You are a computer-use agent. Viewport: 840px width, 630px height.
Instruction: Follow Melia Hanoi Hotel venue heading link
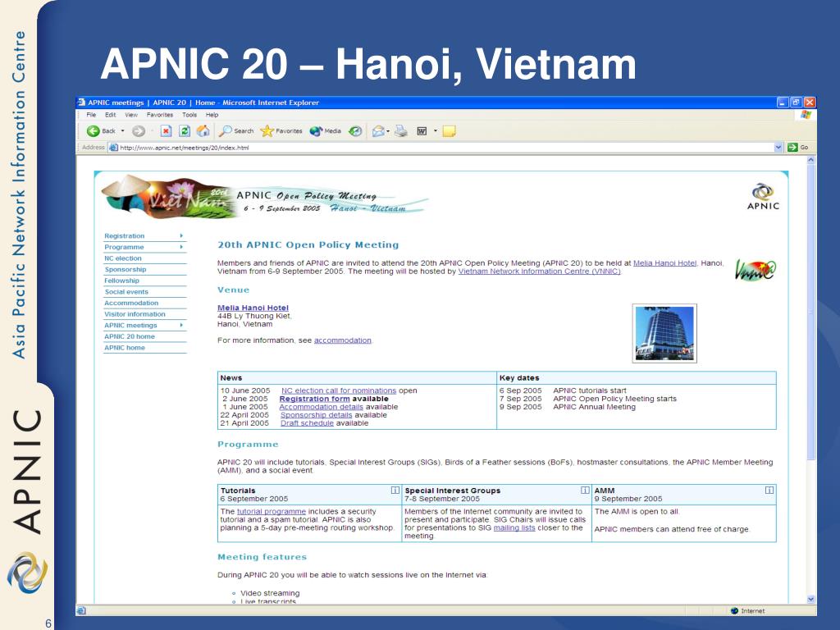[253, 308]
